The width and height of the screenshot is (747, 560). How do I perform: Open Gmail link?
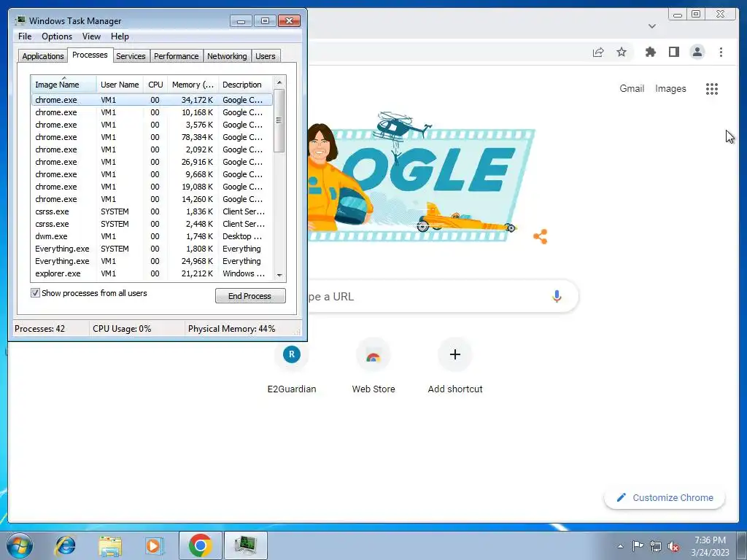[632, 88]
